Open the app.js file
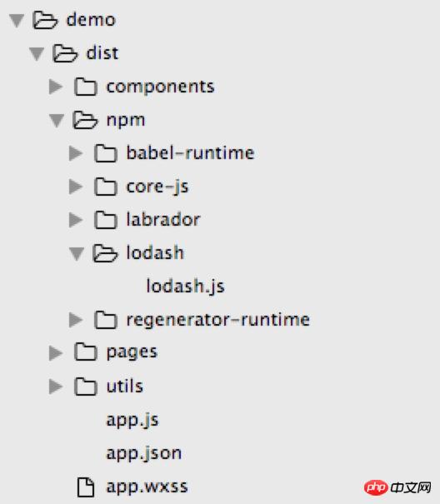The height and width of the screenshot is (504, 440). point(132,420)
